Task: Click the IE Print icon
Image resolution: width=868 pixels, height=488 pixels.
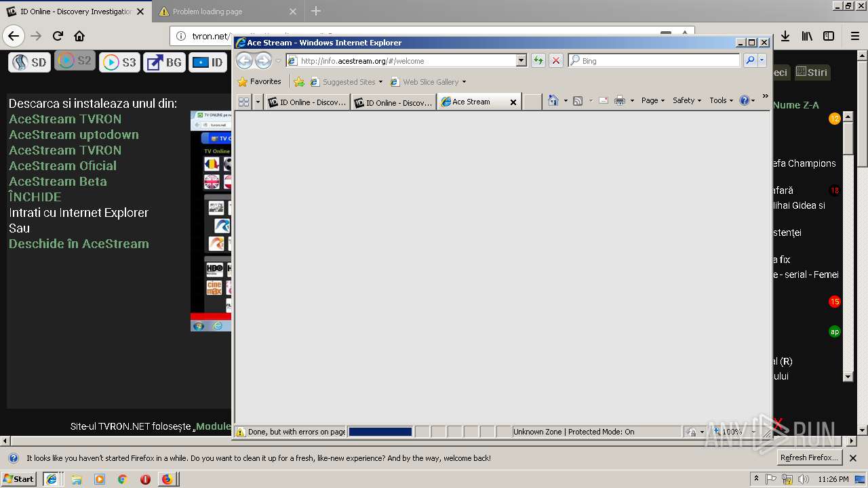Action: pos(619,100)
